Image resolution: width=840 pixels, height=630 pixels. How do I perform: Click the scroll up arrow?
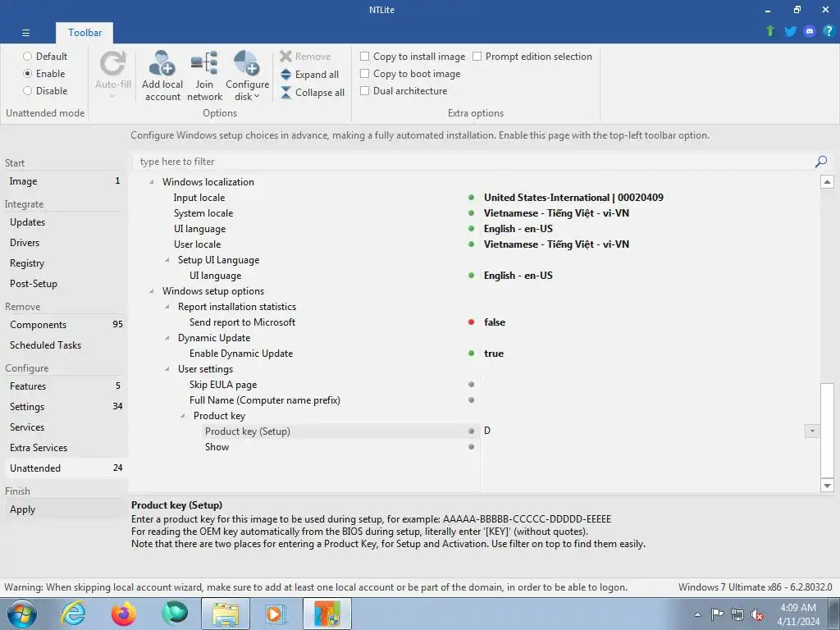tap(827, 181)
